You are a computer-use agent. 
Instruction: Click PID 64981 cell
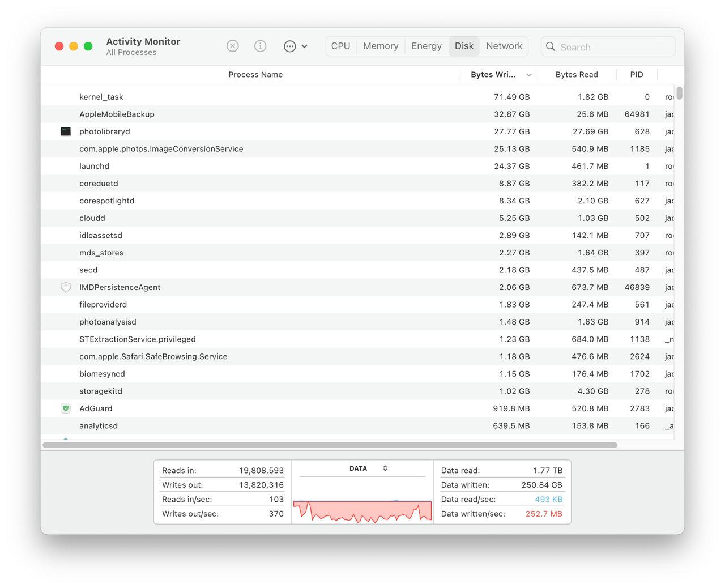pos(637,114)
